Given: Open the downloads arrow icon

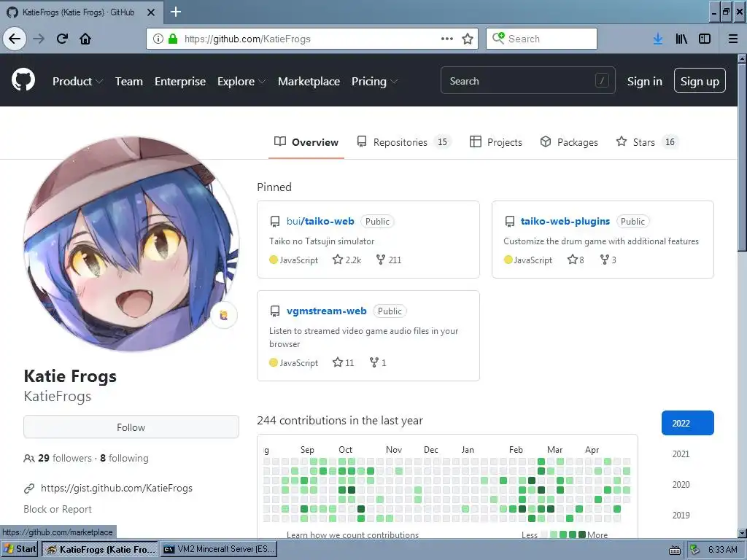Looking at the screenshot, I should (658, 39).
